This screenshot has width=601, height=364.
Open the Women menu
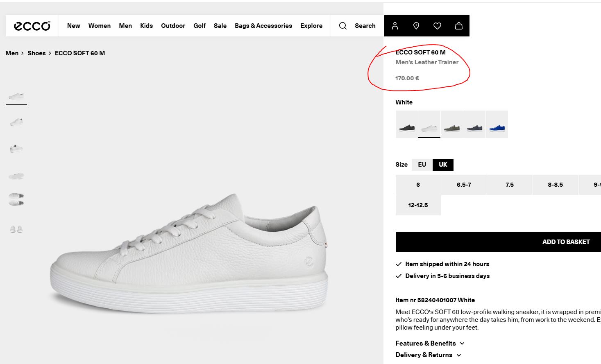100,26
